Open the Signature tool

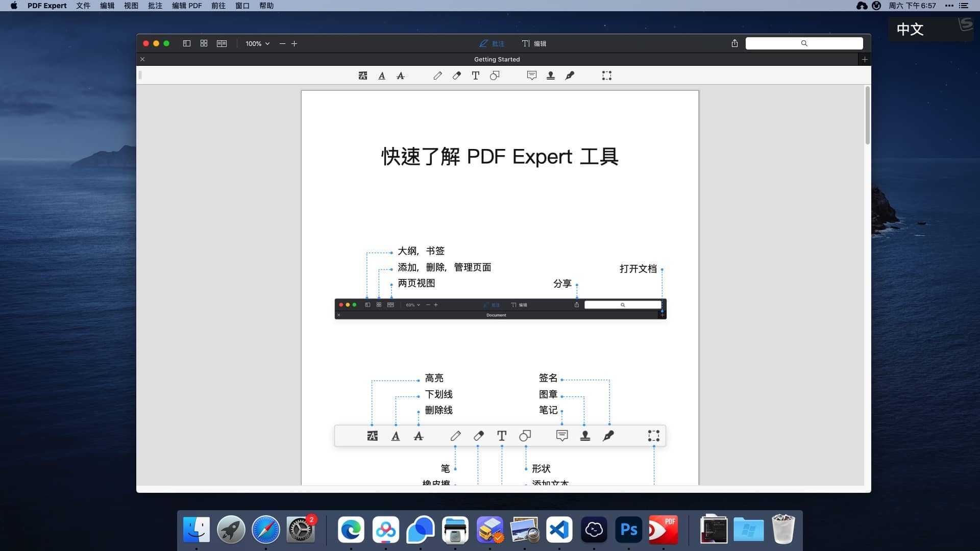[x=570, y=76]
